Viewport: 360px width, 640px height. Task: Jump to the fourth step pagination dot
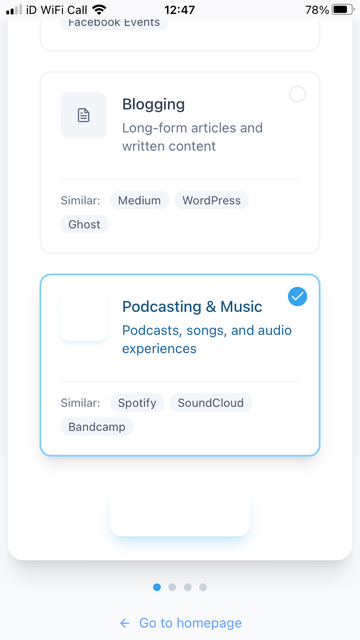click(203, 587)
